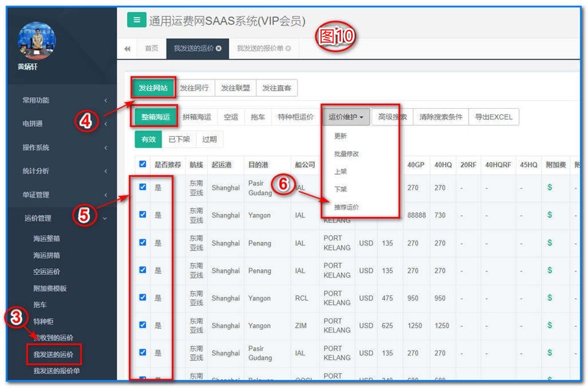Click the 高级搜索 button
The image size is (588, 388).
(392, 117)
